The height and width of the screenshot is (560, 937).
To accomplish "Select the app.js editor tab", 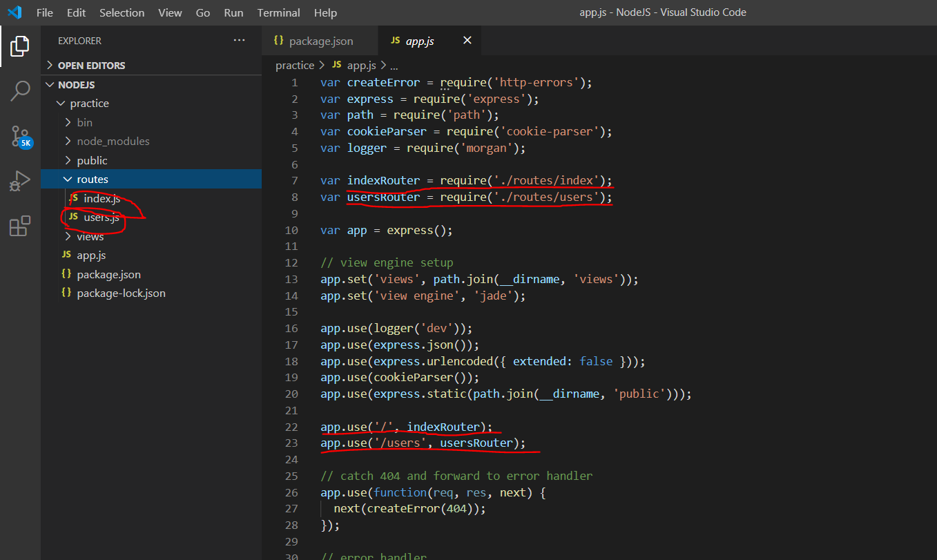I will point(430,41).
